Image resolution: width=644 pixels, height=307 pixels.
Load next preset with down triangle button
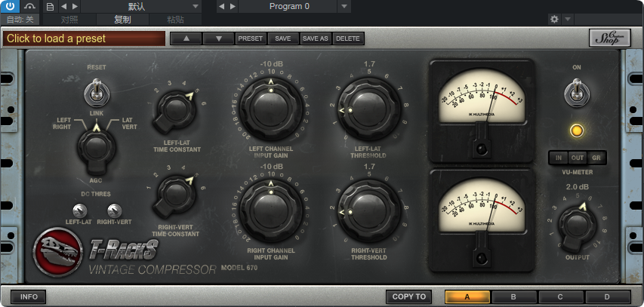pyautogui.click(x=218, y=38)
